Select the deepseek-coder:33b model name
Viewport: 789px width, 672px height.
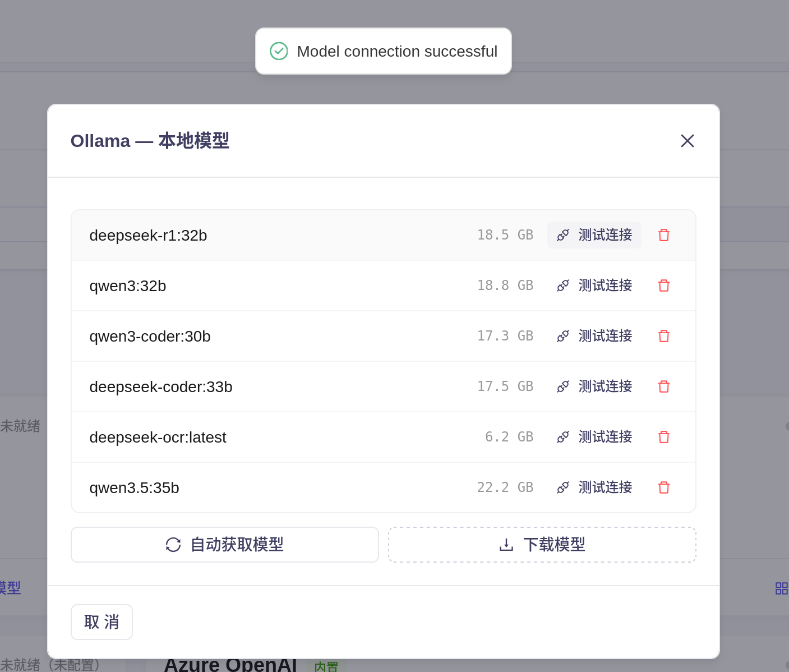point(161,387)
